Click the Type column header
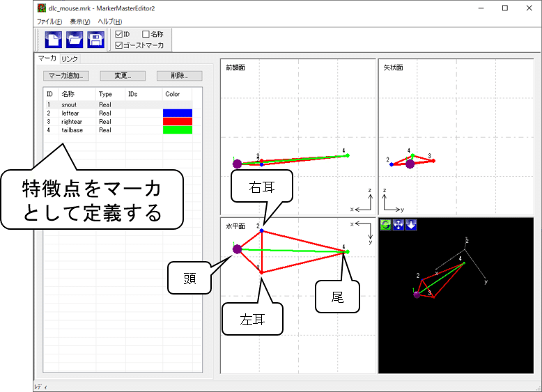Screen dimensions: 542x392 (110, 94)
